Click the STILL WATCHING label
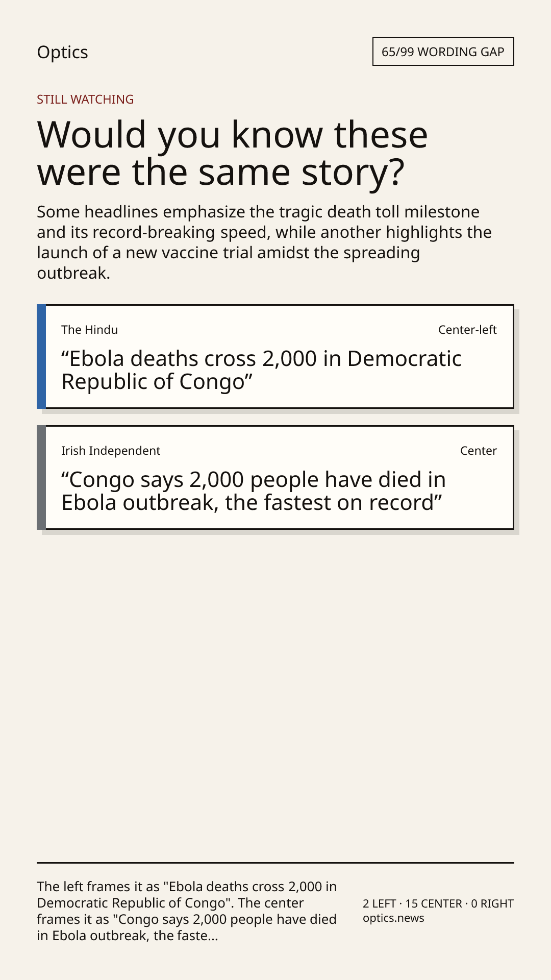This screenshot has width=551, height=980. click(x=85, y=99)
